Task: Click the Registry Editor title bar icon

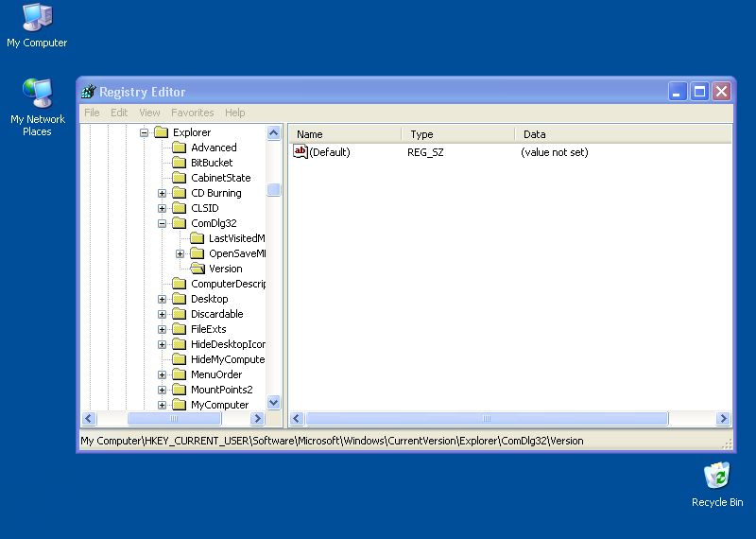Action: 89,91
